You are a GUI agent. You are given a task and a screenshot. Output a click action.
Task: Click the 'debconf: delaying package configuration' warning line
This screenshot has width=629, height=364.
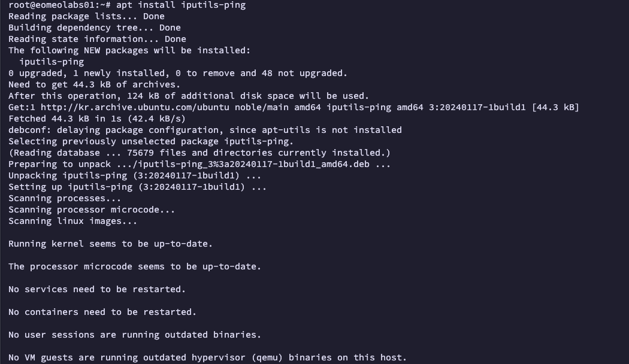point(205,130)
